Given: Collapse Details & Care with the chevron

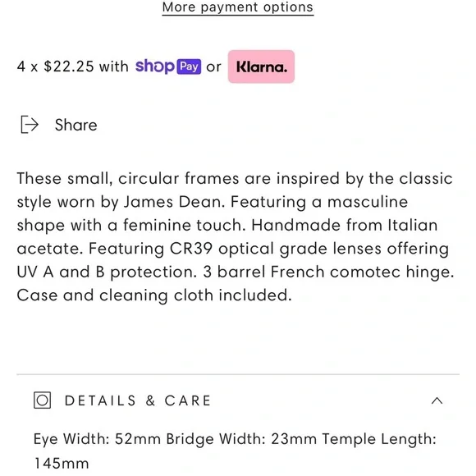Looking at the screenshot, I should (x=437, y=400).
